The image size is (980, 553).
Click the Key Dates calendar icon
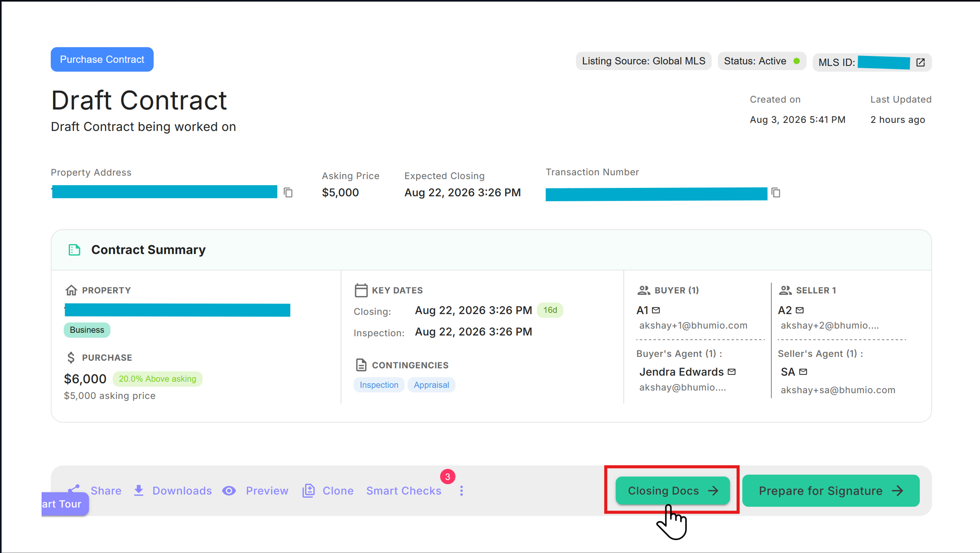(361, 290)
